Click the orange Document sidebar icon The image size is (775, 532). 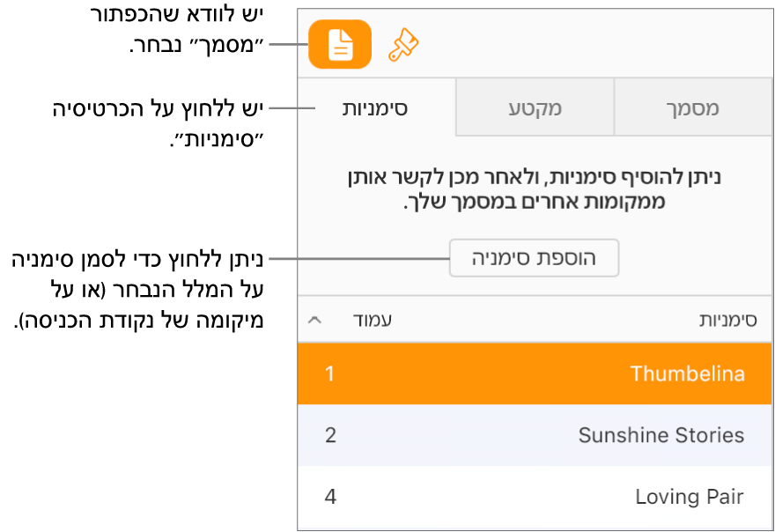[x=339, y=44]
